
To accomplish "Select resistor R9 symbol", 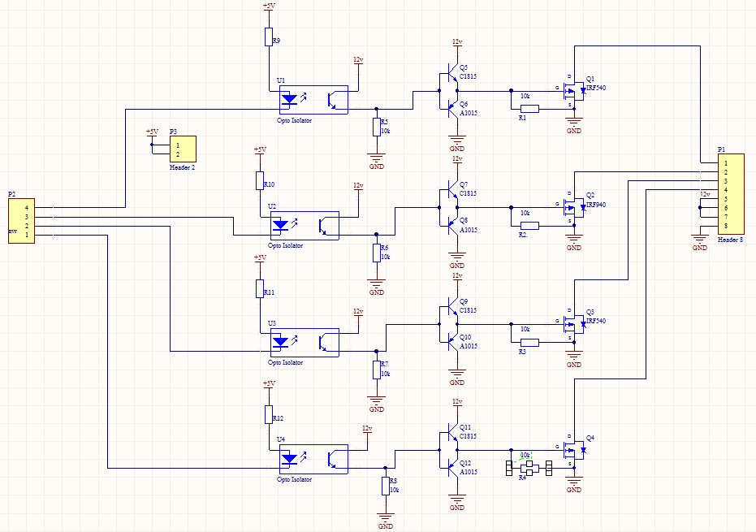I will 269,37.
